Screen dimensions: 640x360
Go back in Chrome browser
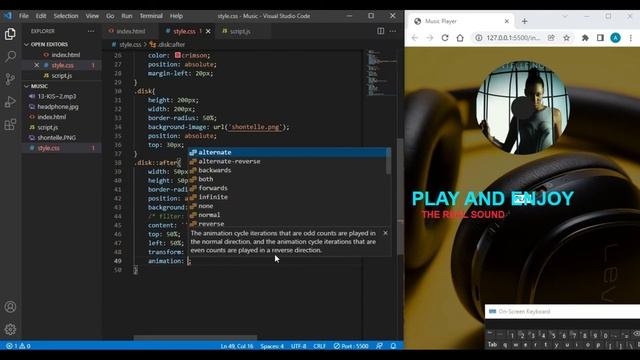tap(415, 38)
